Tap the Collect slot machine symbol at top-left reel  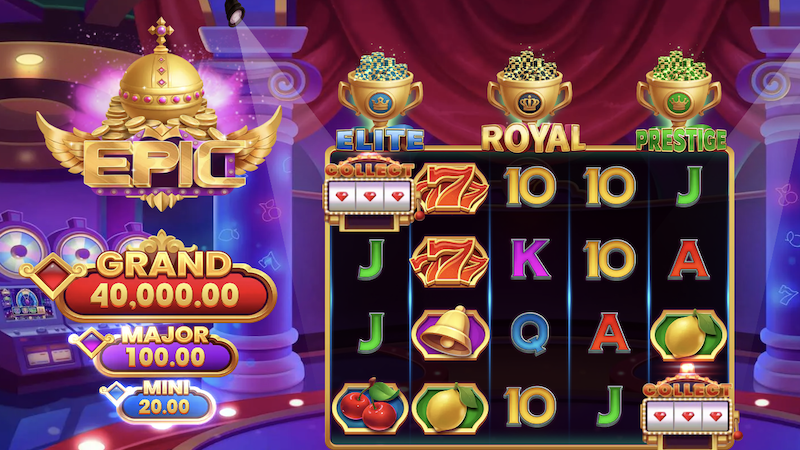[370, 191]
